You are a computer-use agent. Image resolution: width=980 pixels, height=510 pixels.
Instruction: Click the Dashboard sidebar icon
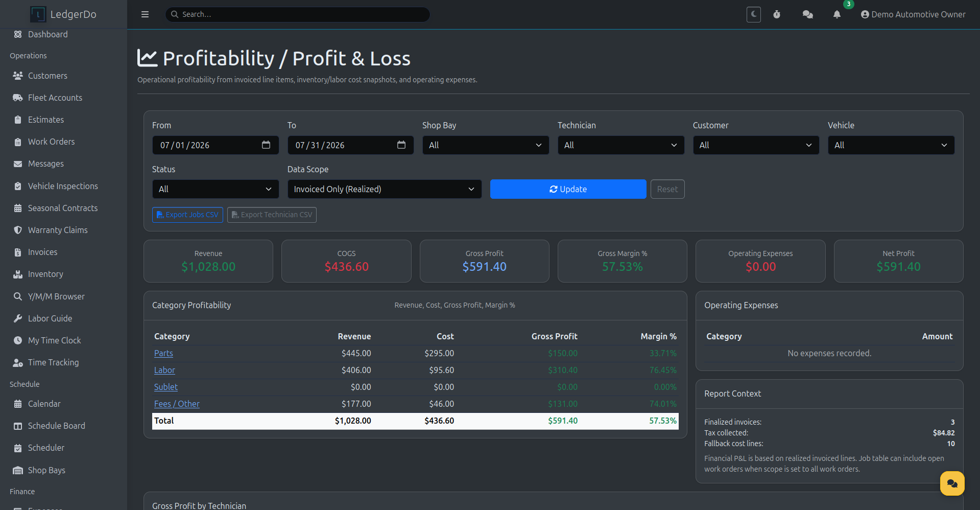[x=18, y=34]
